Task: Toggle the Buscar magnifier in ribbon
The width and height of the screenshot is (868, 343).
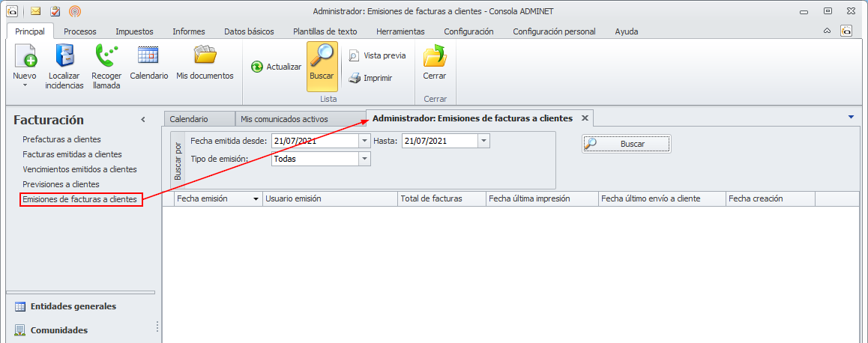Action: tap(322, 67)
